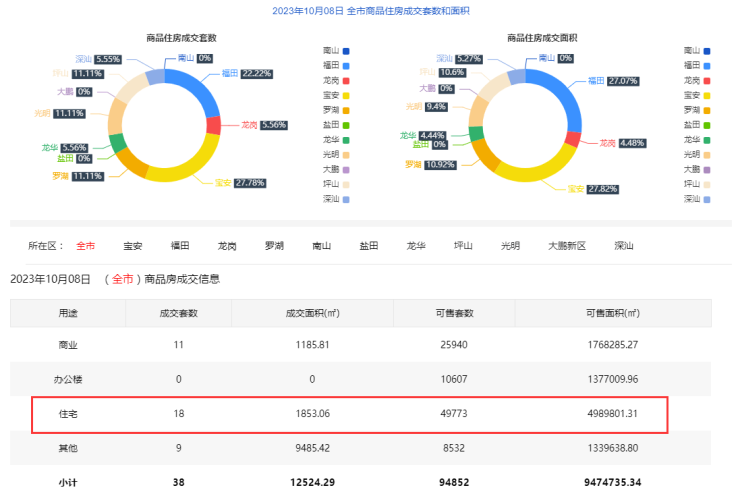
Task: Click 龙华 green legend swatch in 成交面积 chart
Action: click(707, 140)
